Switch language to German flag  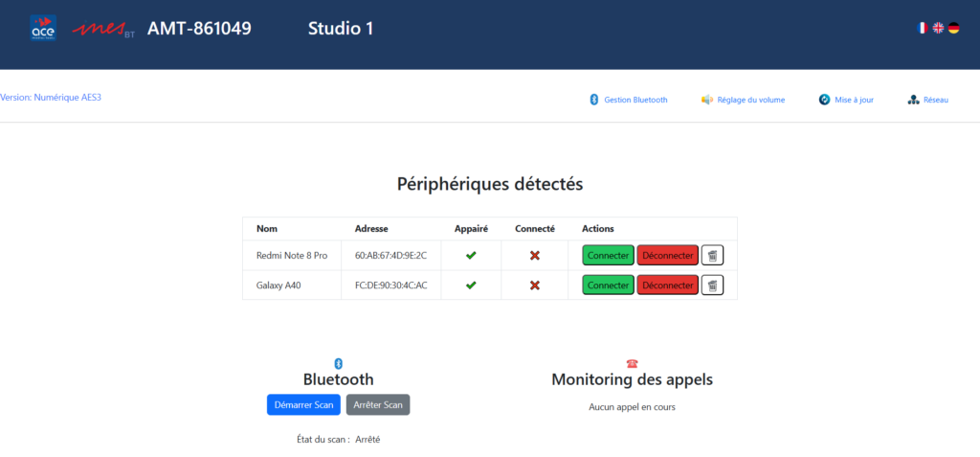pyautogui.click(x=953, y=28)
